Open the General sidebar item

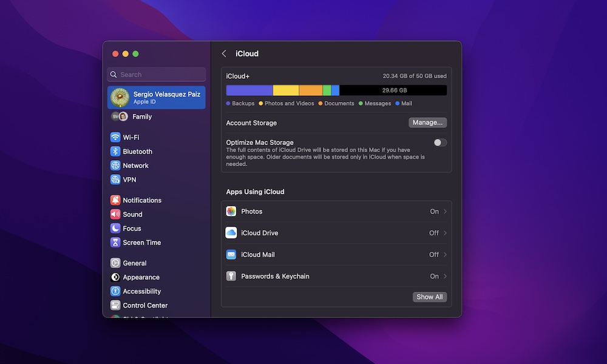(157, 263)
